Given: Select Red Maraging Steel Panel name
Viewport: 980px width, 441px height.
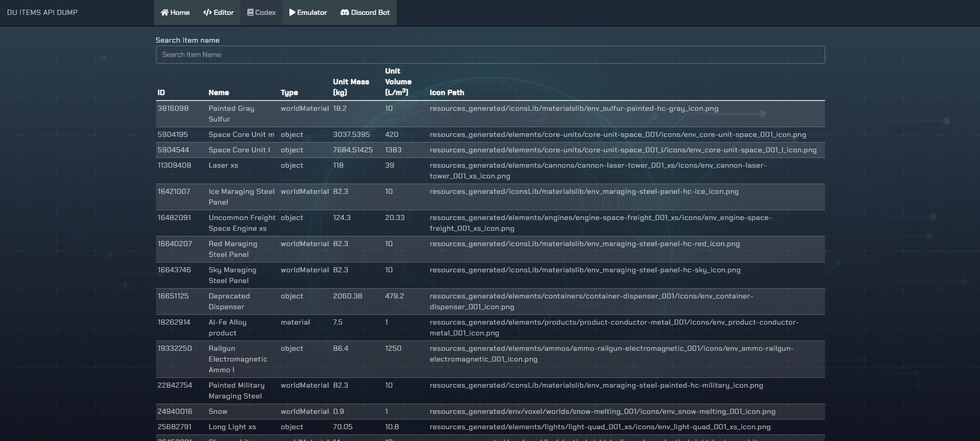Looking at the screenshot, I should tap(233, 249).
